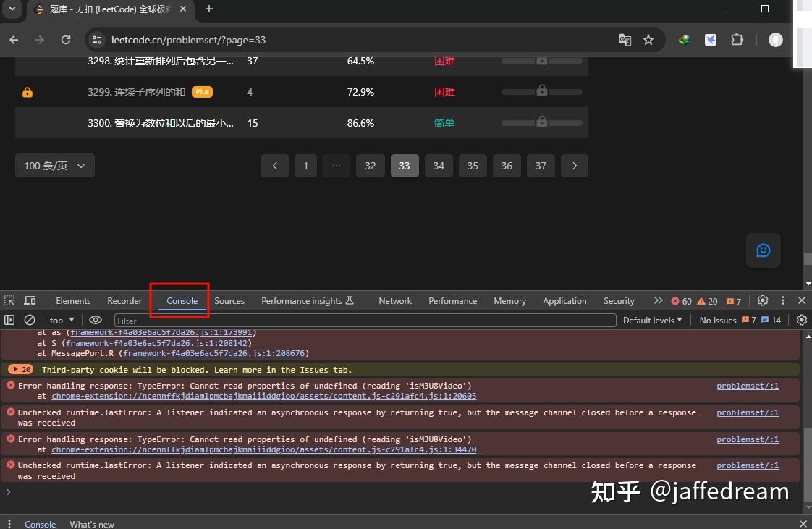
Task: Translate the page using the address bar icon
Action: pyautogui.click(x=625, y=40)
